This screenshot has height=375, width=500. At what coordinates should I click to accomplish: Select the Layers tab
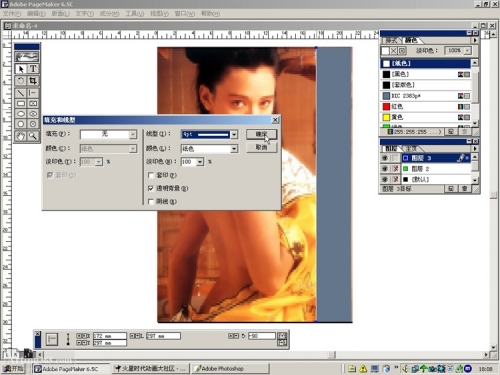[391, 148]
